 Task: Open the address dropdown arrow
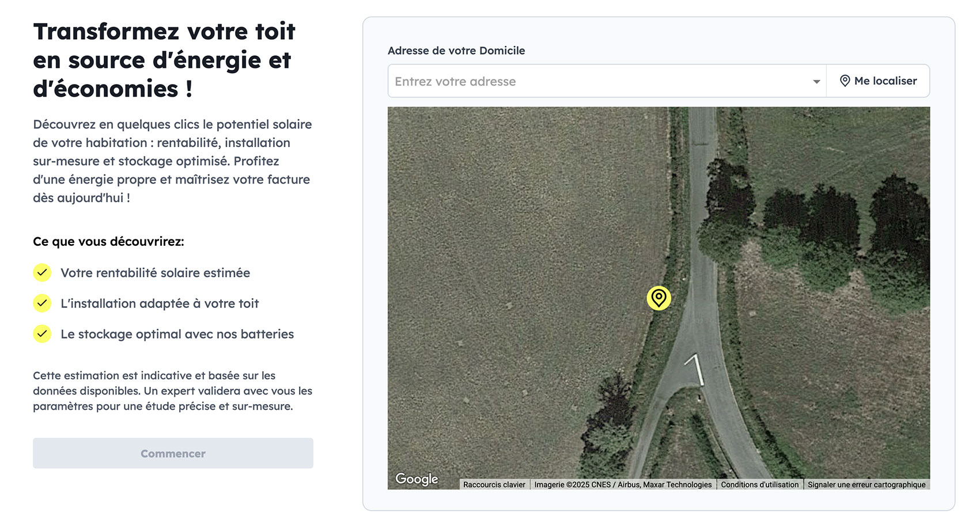816,82
